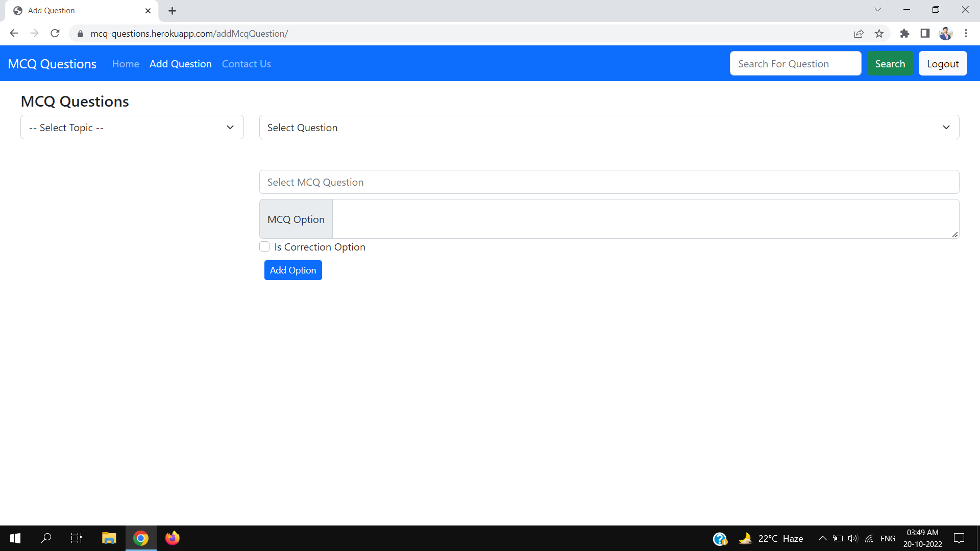Click the green Search button

[x=890, y=63]
